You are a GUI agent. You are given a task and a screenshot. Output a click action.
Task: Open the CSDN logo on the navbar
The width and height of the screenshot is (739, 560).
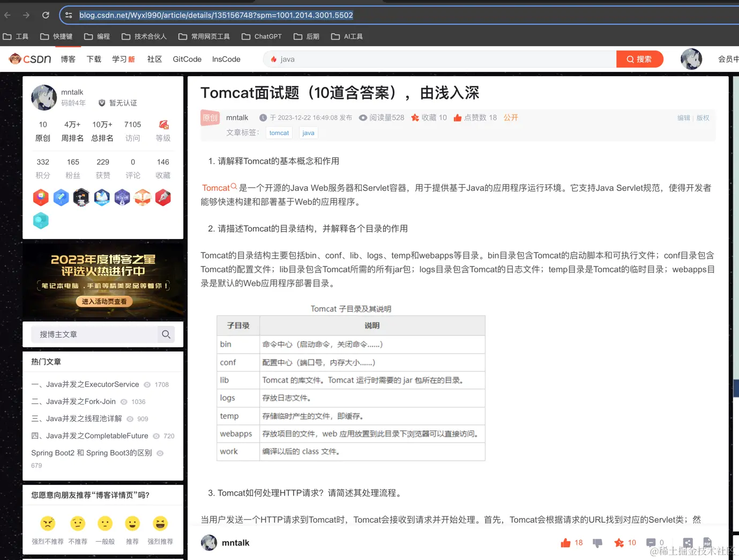pyautogui.click(x=29, y=59)
